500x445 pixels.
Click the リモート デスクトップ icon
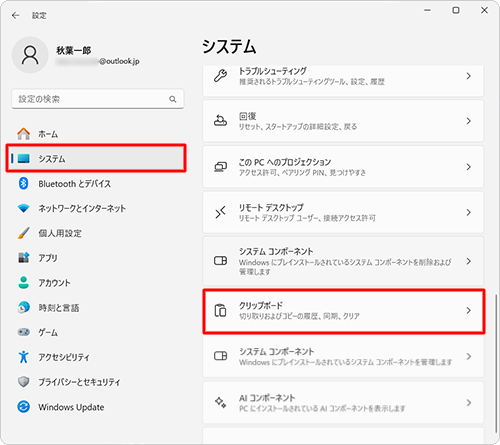[x=220, y=212]
